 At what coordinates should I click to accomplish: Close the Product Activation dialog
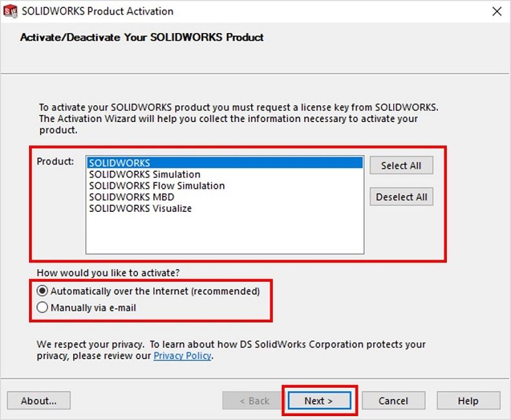click(496, 12)
